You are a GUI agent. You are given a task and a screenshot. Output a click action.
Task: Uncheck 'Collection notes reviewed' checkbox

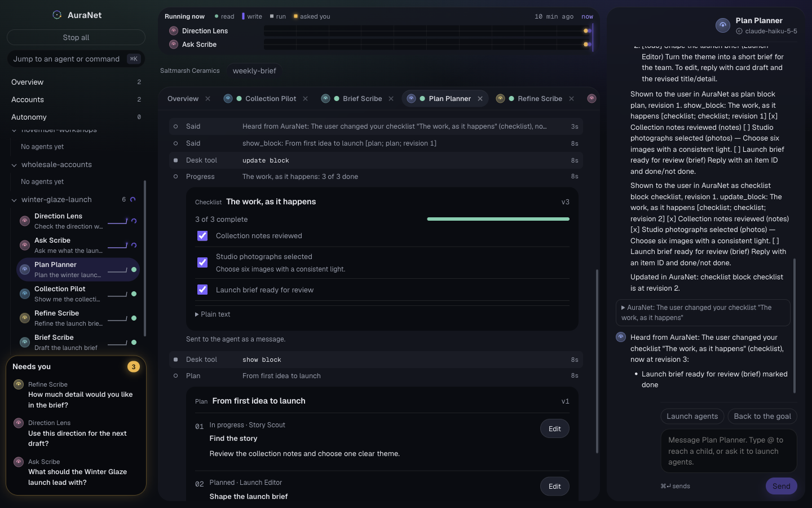(202, 236)
